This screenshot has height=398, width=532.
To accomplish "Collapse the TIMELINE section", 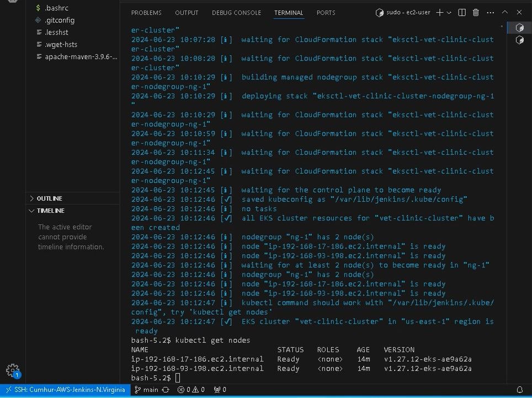I will pyautogui.click(x=50, y=211).
